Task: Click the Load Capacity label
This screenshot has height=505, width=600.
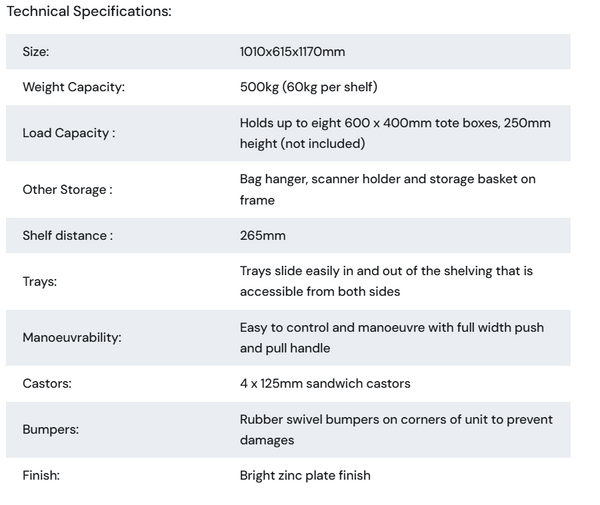Action: coord(68,133)
